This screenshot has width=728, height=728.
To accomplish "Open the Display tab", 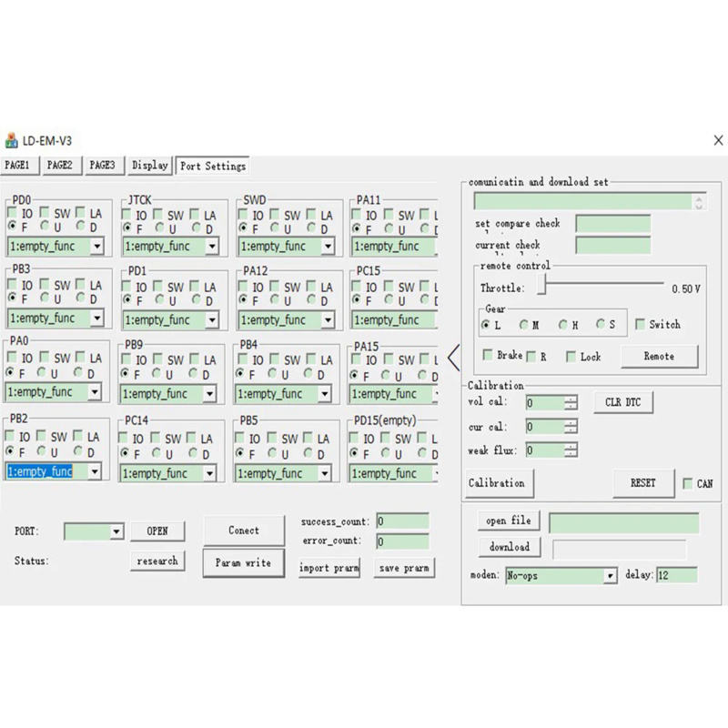I will pyautogui.click(x=149, y=166).
